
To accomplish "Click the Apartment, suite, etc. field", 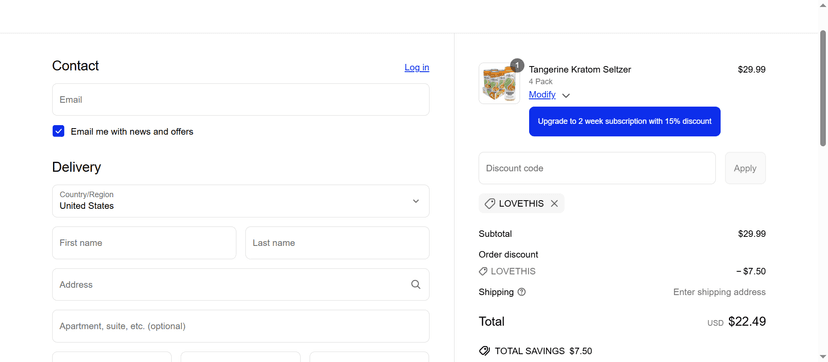I will click(x=241, y=326).
